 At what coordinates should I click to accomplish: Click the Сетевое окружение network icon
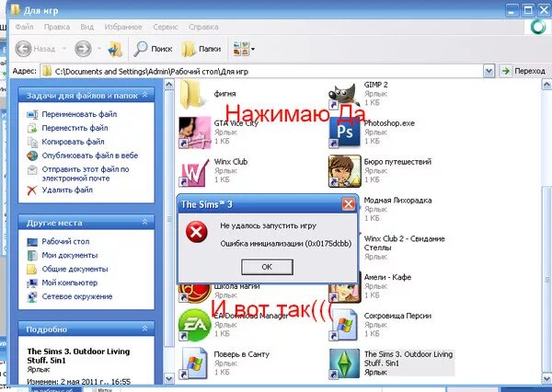tap(32, 297)
